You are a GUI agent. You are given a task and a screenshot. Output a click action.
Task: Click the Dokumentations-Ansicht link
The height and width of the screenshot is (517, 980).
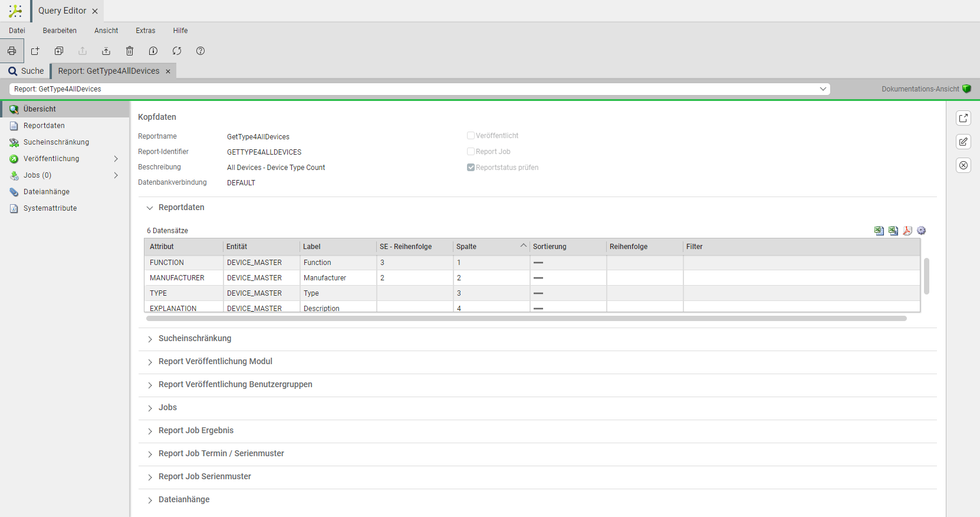pyautogui.click(x=920, y=89)
